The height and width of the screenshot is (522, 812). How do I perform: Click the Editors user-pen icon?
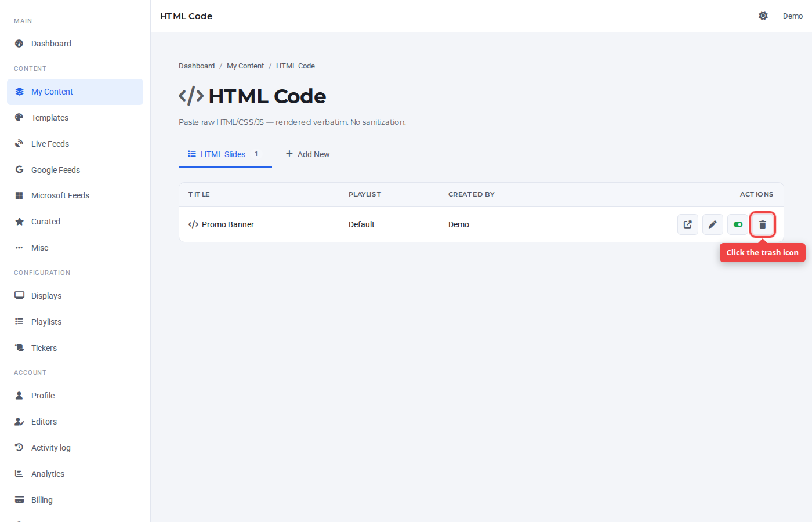(19, 422)
